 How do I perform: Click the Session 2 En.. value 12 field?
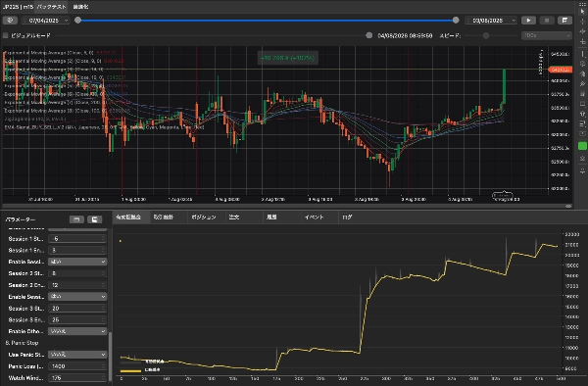77,285
